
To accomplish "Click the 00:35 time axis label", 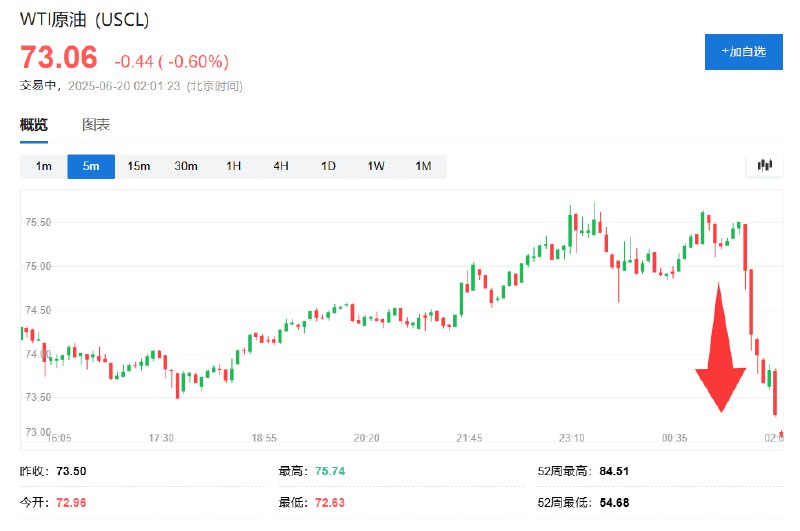I will tap(674, 438).
